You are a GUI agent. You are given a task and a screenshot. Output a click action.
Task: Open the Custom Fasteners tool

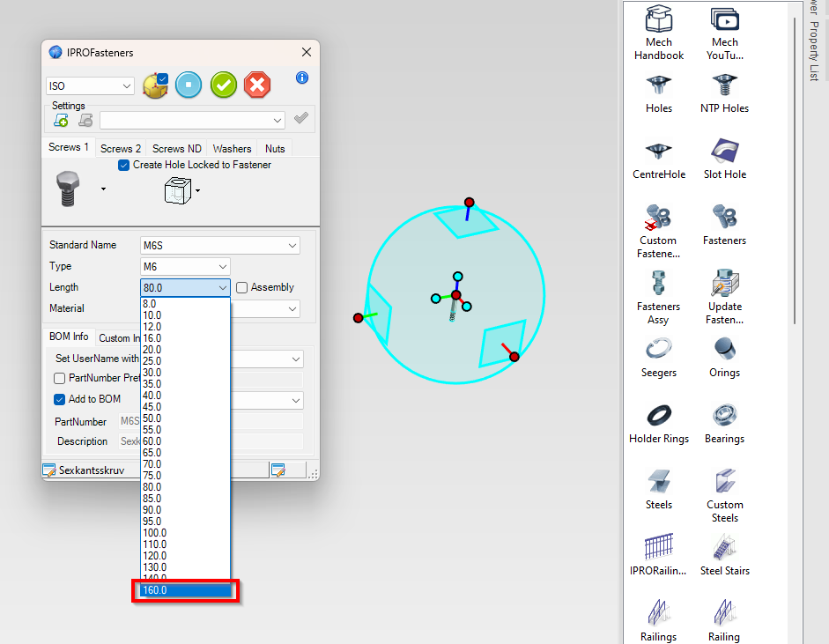658,232
